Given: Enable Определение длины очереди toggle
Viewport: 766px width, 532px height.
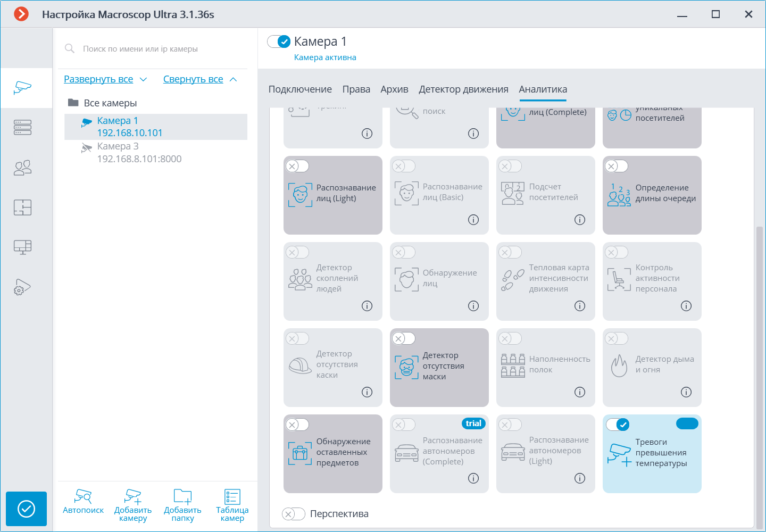Looking at the screenshot, I should (x=617, y=166).
